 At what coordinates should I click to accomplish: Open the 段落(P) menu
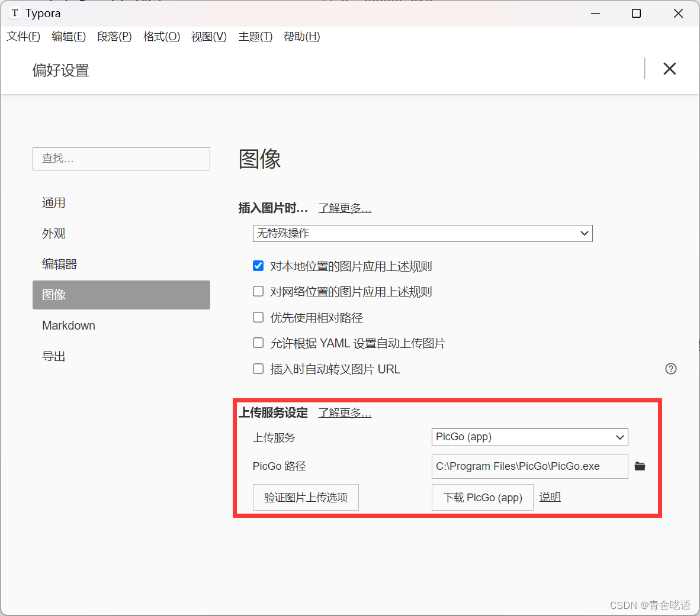point(114,37)
